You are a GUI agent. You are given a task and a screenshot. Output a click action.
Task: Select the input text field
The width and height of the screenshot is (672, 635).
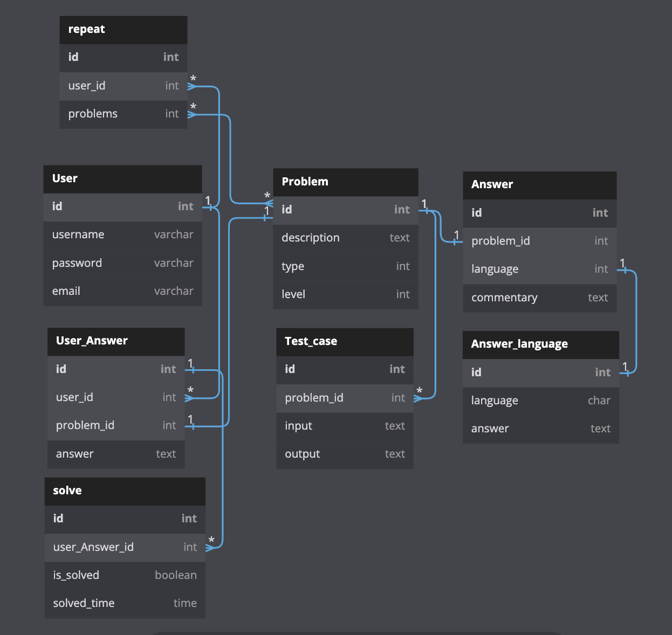(x=345, y=426)
